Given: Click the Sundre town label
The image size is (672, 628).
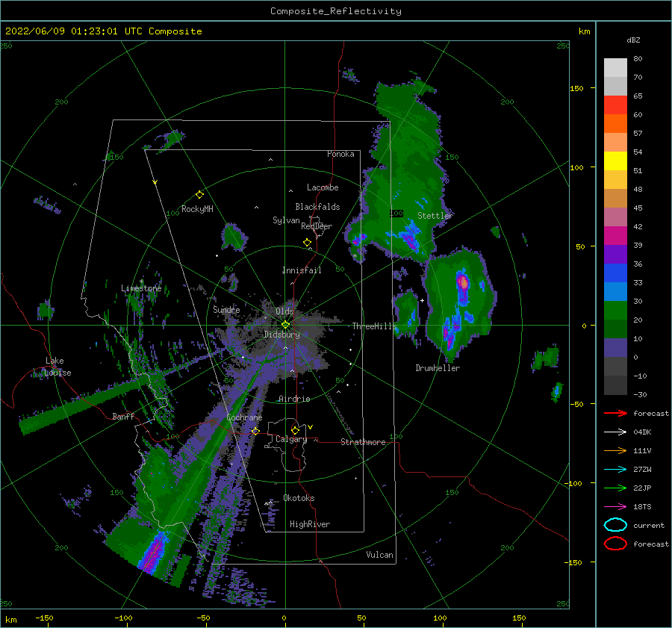Looking at the screenshot, I should (226, 309).
